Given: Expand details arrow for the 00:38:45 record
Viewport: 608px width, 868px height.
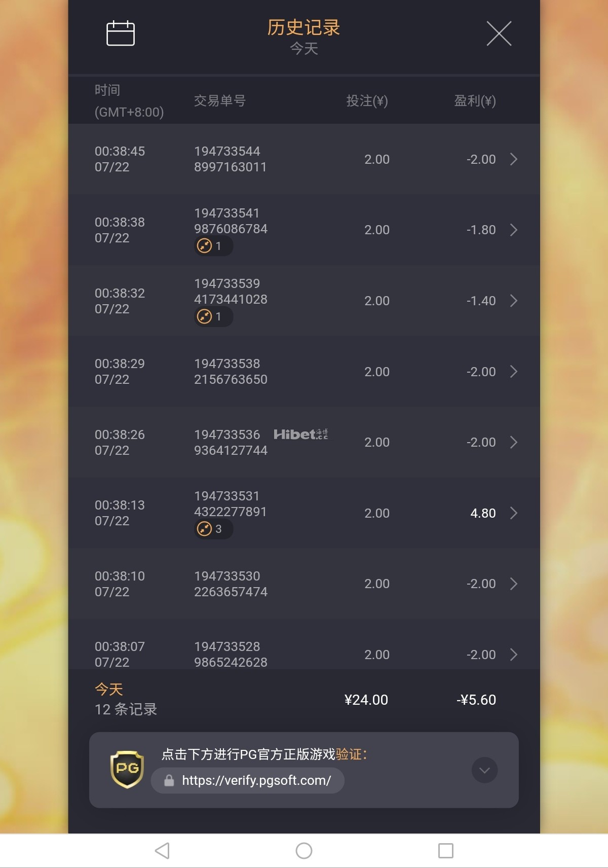Looking at the screenshot, I should point(514,159).
